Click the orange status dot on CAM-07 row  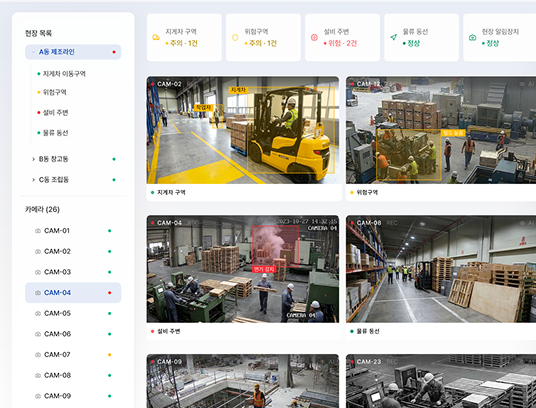(x=110, y=355)
